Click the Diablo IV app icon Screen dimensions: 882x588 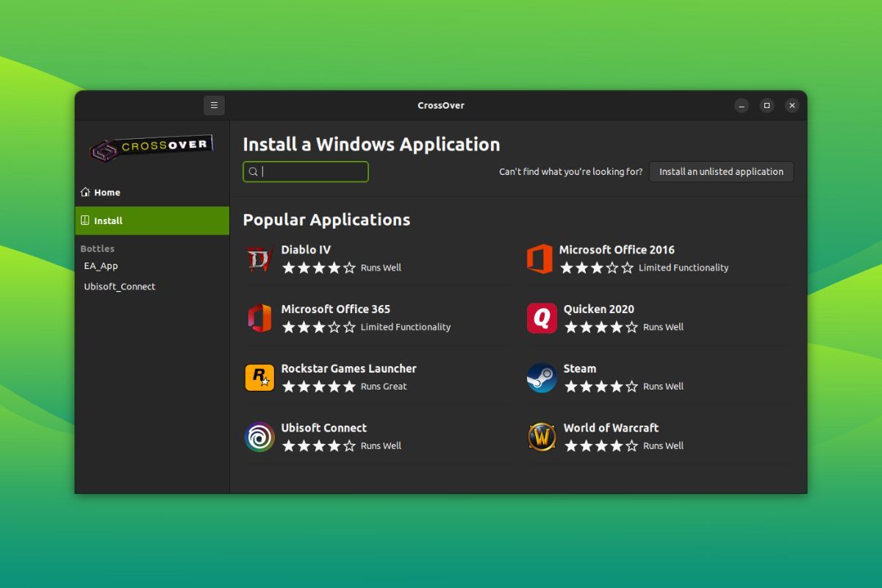pos(259,259)
